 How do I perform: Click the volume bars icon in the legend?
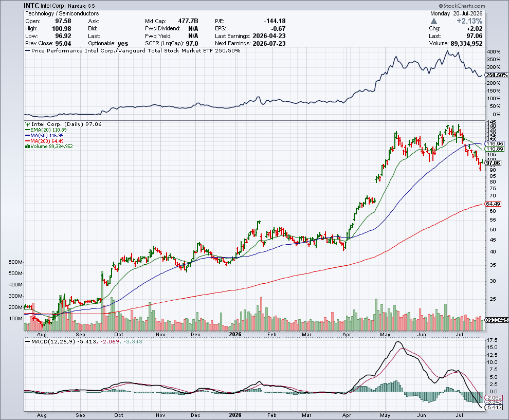pyautogui.click(x=28, y=147)
